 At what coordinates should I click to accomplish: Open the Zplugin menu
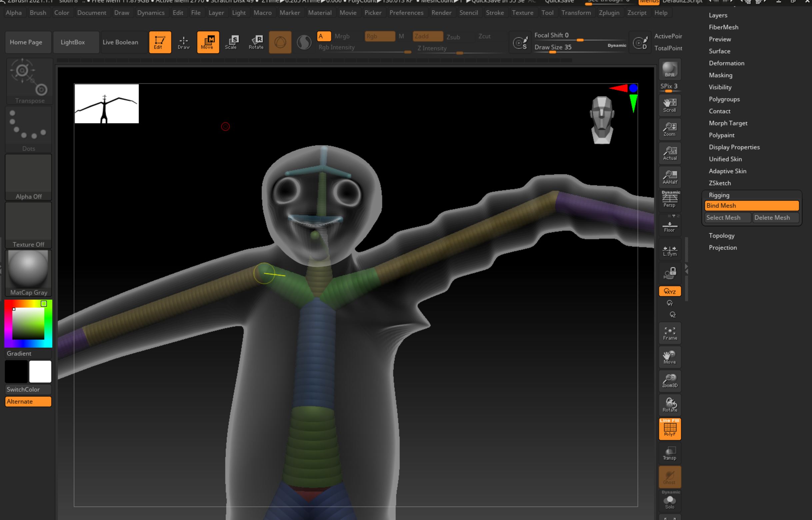pos(609,13)
